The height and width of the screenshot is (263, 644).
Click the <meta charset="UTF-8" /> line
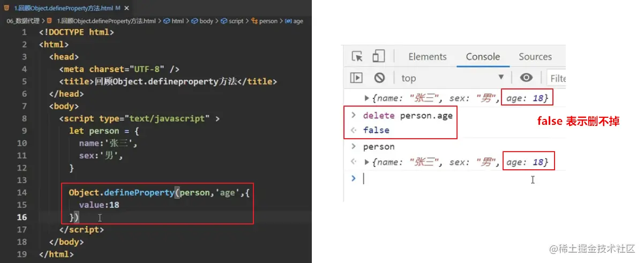point(119,69)
